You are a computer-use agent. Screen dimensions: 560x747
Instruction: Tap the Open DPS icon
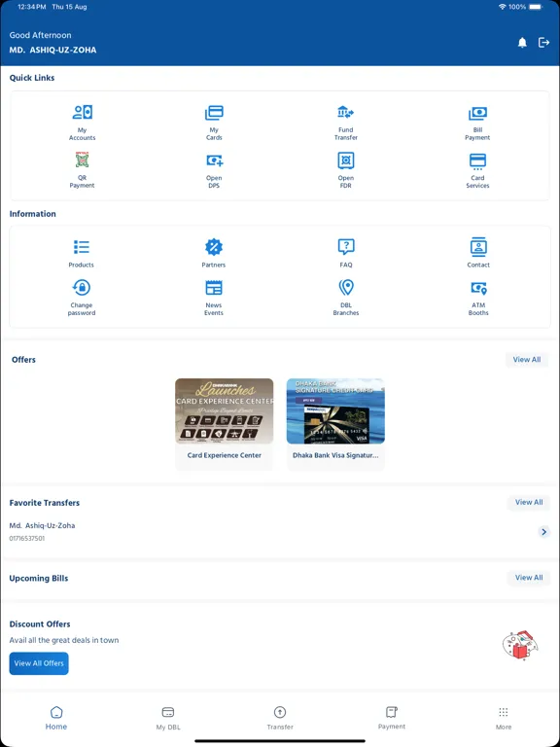pyautogui.click(x=214, y=160)
